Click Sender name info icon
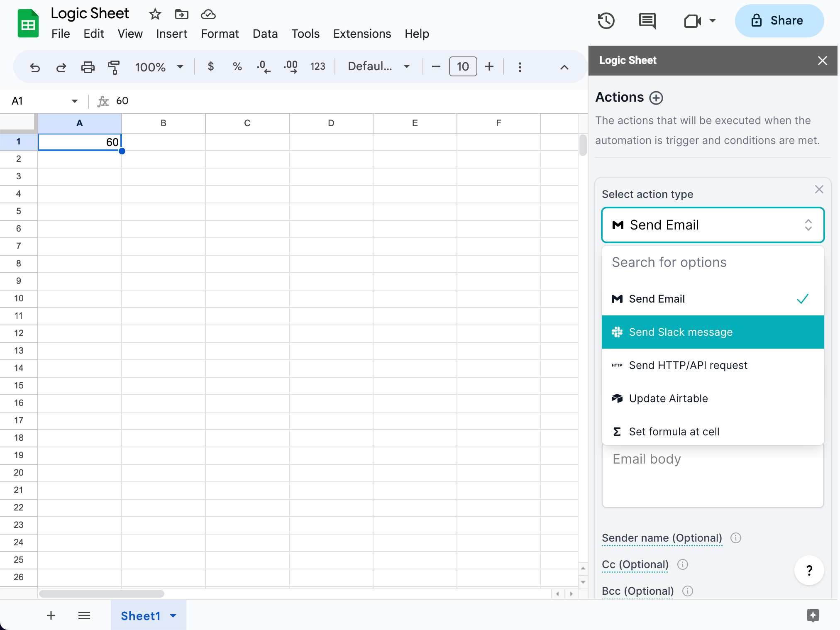 tap(736, 538)
